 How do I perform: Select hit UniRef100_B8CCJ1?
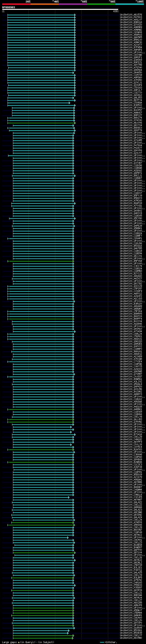coord(131,175)
